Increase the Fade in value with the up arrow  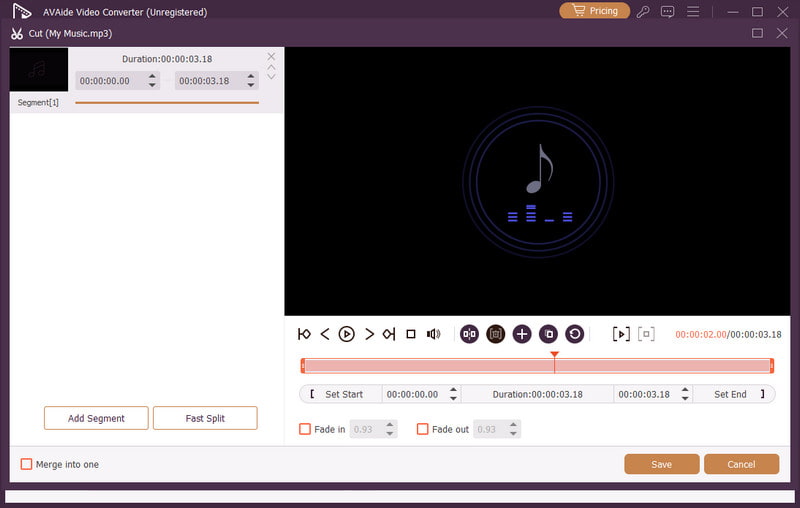[390, 424]
